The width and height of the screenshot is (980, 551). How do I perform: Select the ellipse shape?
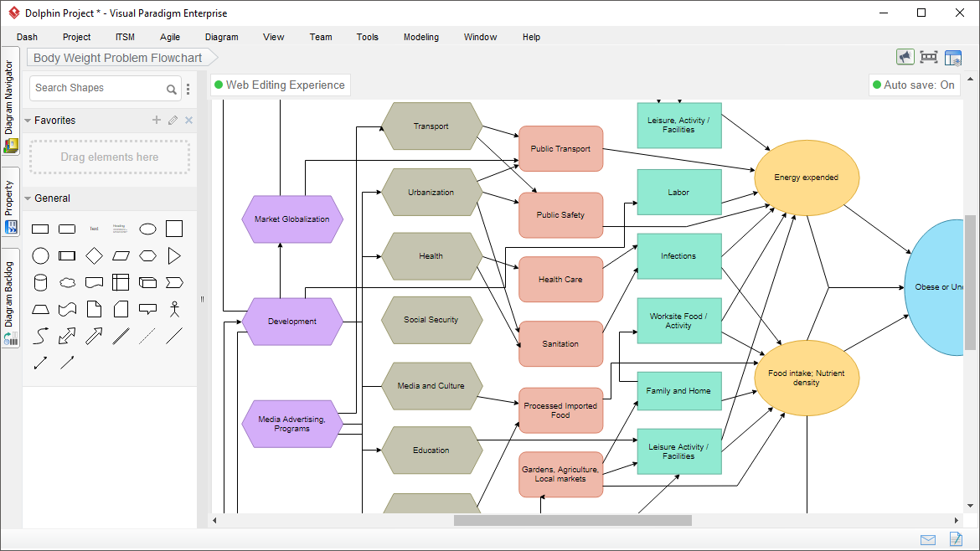147,229
